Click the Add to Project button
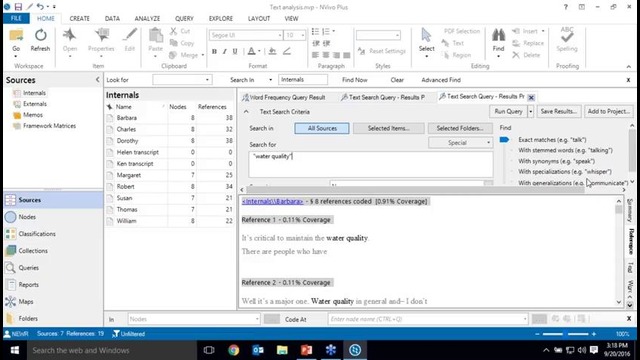The height and width of the screenshot is (360, 640). 608,111
